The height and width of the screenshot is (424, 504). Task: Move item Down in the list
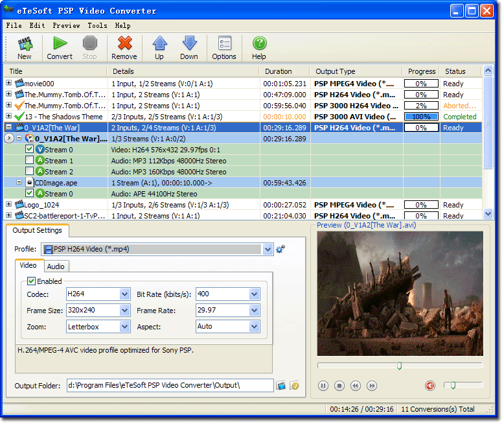point(189,48)
